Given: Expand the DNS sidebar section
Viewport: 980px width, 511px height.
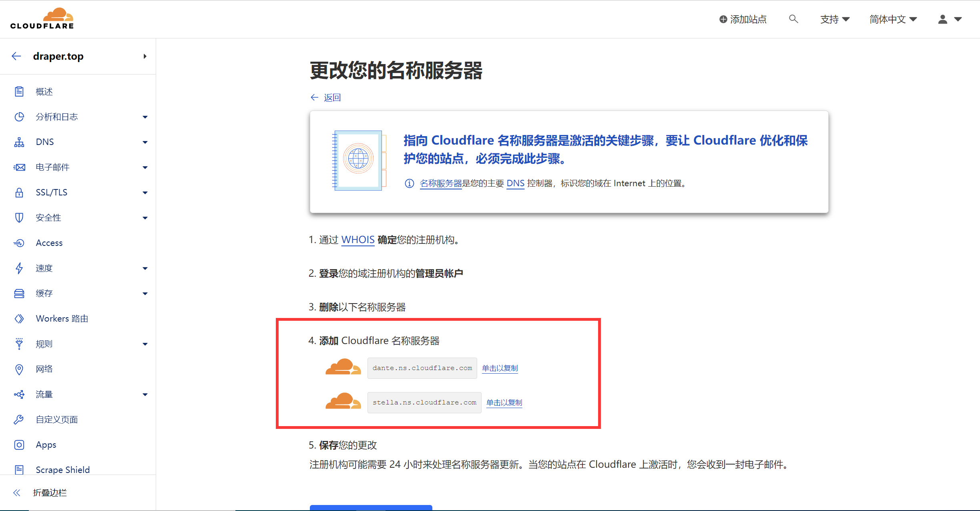Looking at the screenshot, I should 145,142.
